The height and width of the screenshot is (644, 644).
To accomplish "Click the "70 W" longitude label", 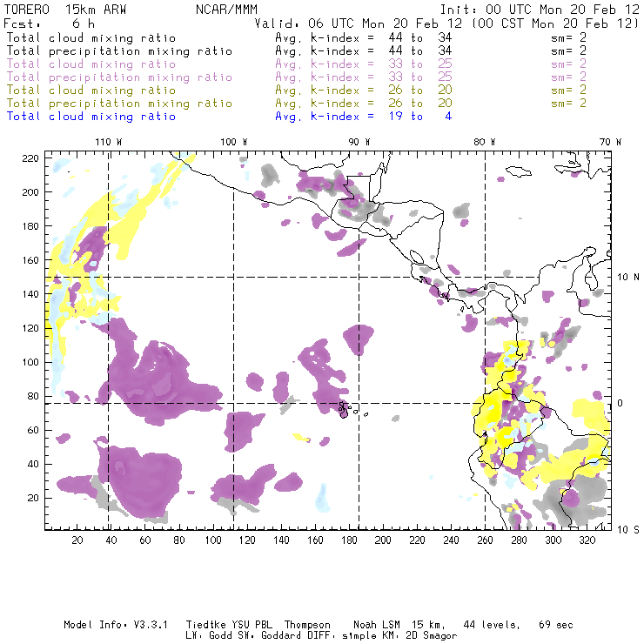I will click(610, 142).
